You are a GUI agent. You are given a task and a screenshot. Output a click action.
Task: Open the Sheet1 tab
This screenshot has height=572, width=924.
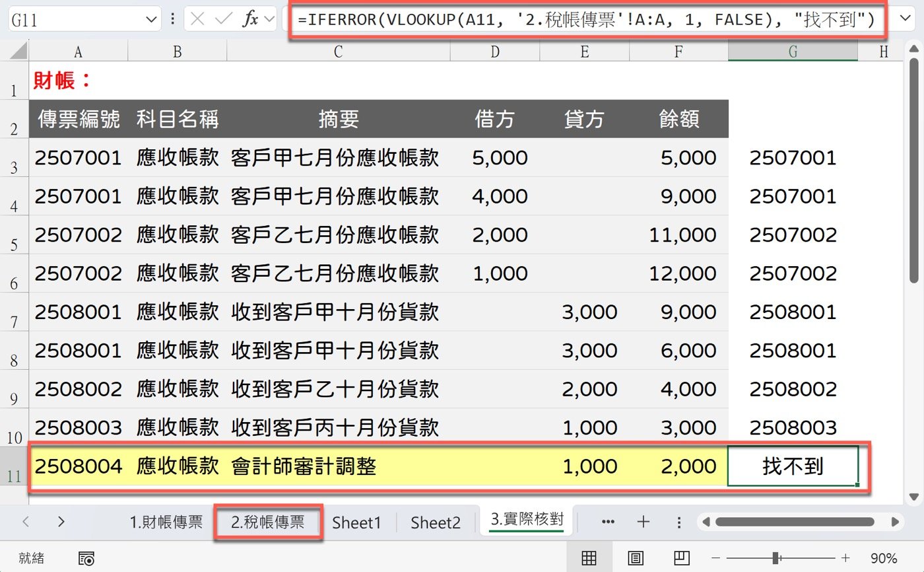(357, 522)
